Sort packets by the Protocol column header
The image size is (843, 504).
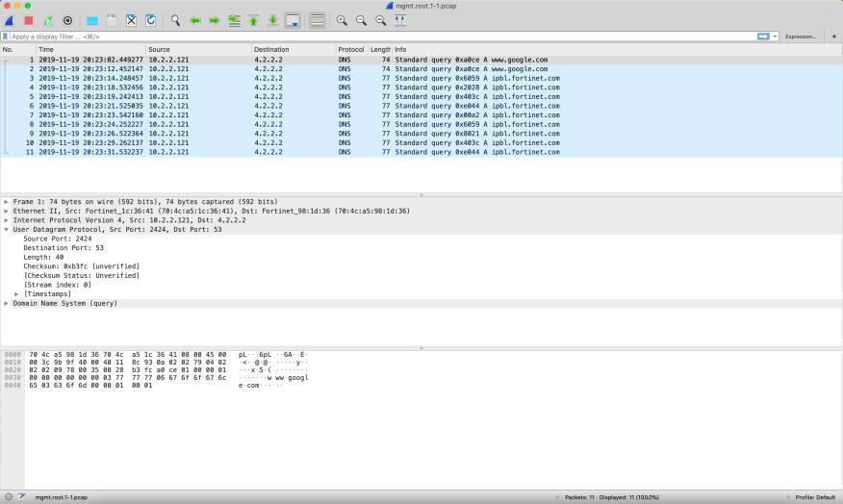[x=350, y=49]
